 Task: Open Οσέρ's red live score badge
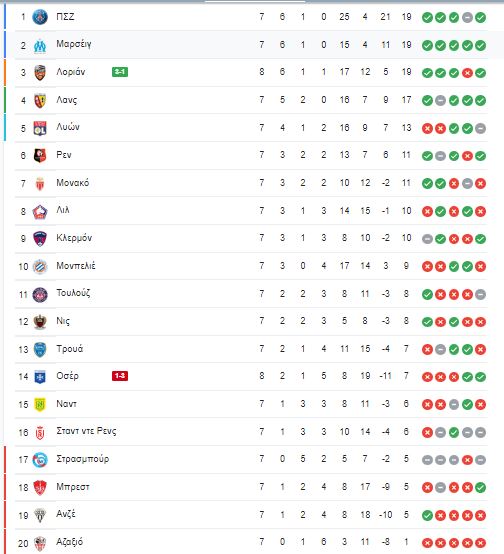[120, 376]
